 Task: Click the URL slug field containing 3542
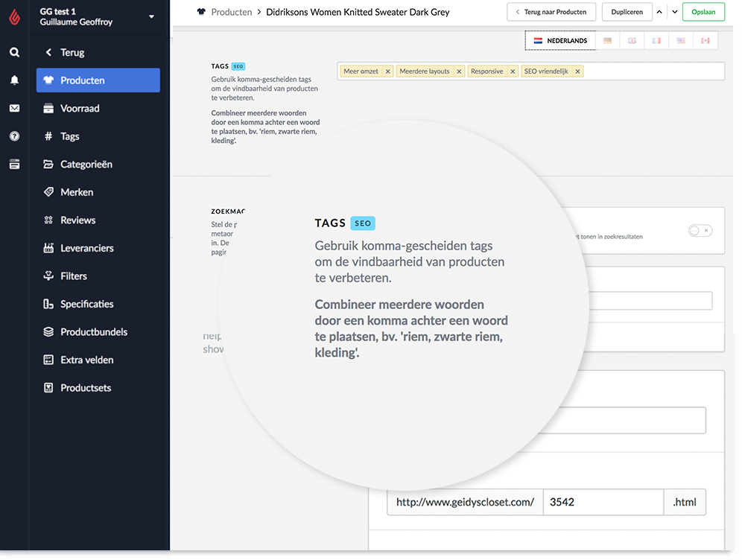coord(603,503)
